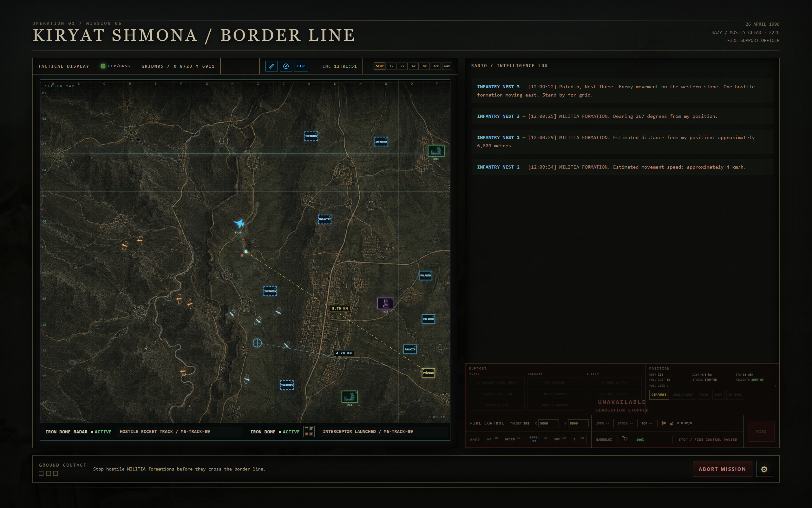Viewport: 812px width, 508px height.
Task: Open the settings gear
Action: pyautogui.click(x=764, y=469)
